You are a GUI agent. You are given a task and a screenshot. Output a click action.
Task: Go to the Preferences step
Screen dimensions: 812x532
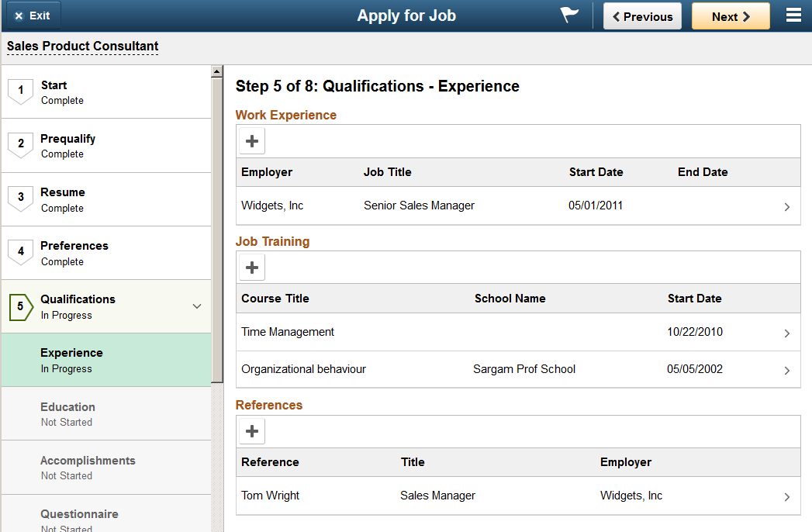tap(106, 254)
